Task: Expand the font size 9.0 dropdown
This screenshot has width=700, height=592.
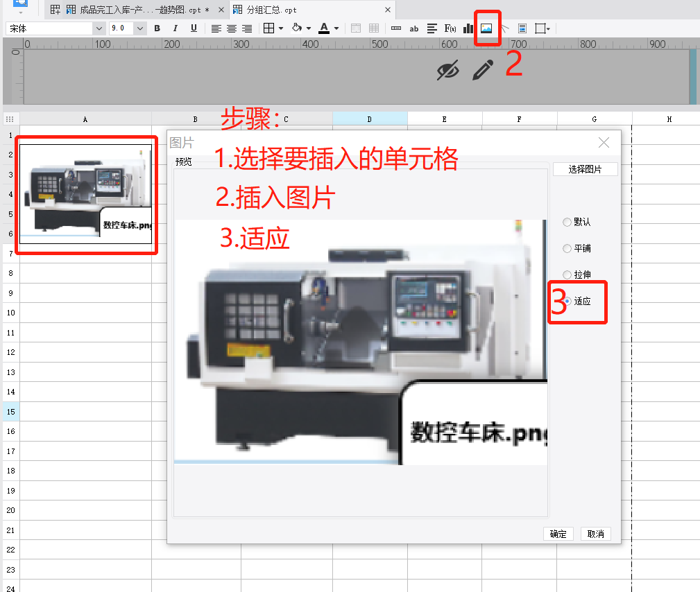Action: point(140,28)
